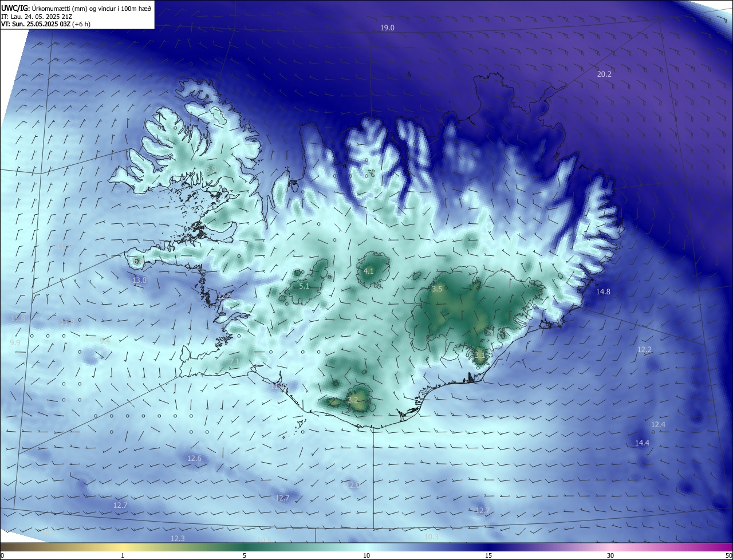Image resolution: width=733 pixels, height=560 pixels.
Task: Click the 5.1 value label on the map
Action: [x=304, y=286]
